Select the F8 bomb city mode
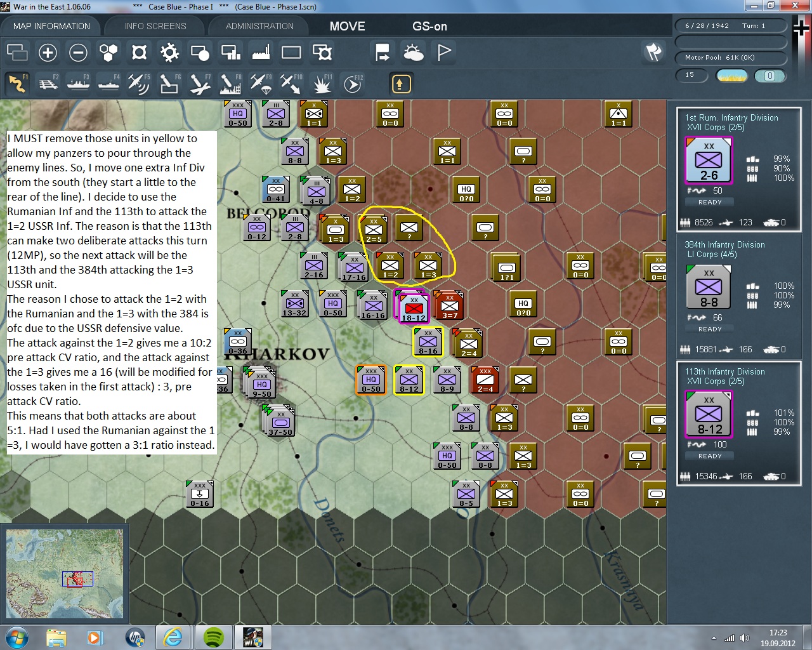 click(230, 84)
